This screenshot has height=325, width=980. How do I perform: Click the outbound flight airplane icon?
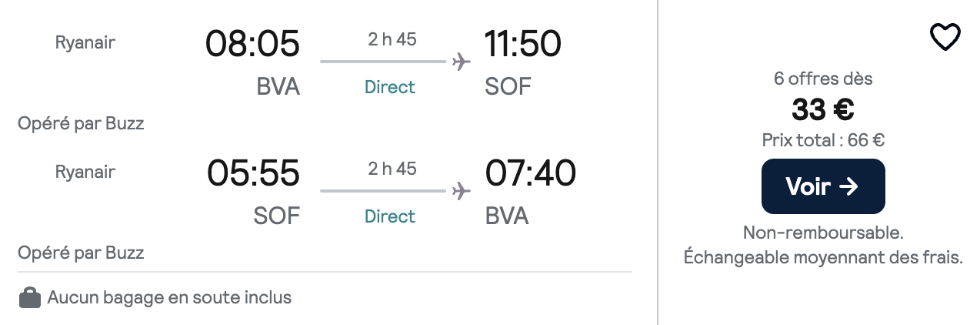(461, 61)
